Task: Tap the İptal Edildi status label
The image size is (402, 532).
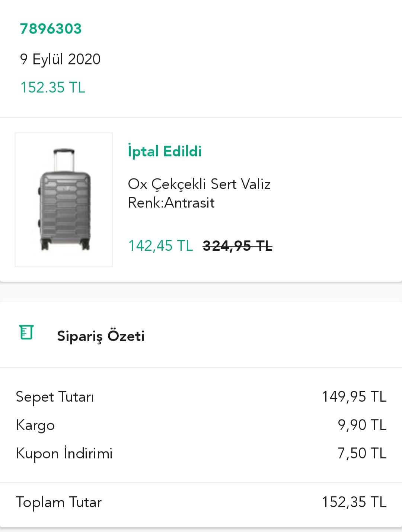Action: (165, 151)
